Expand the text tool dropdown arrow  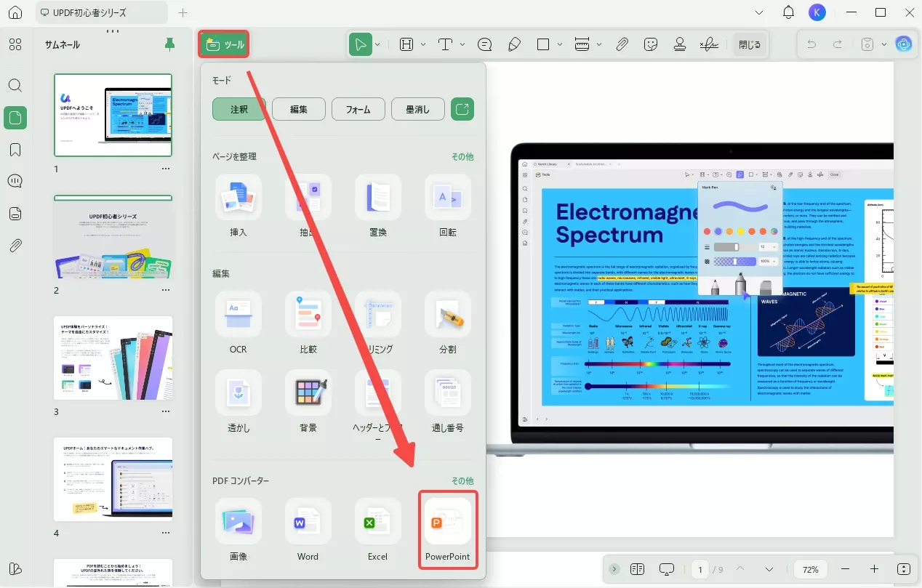(x=462, y=44)
